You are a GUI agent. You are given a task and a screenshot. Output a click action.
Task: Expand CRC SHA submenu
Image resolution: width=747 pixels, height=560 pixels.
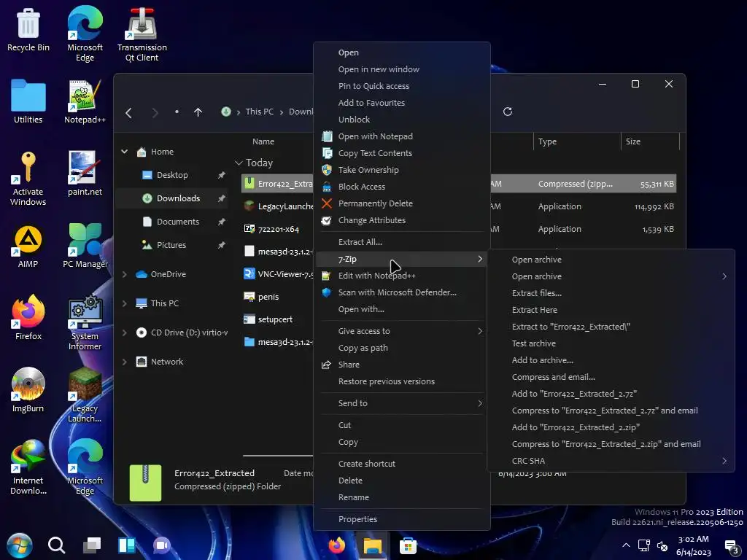coord(724,461)
